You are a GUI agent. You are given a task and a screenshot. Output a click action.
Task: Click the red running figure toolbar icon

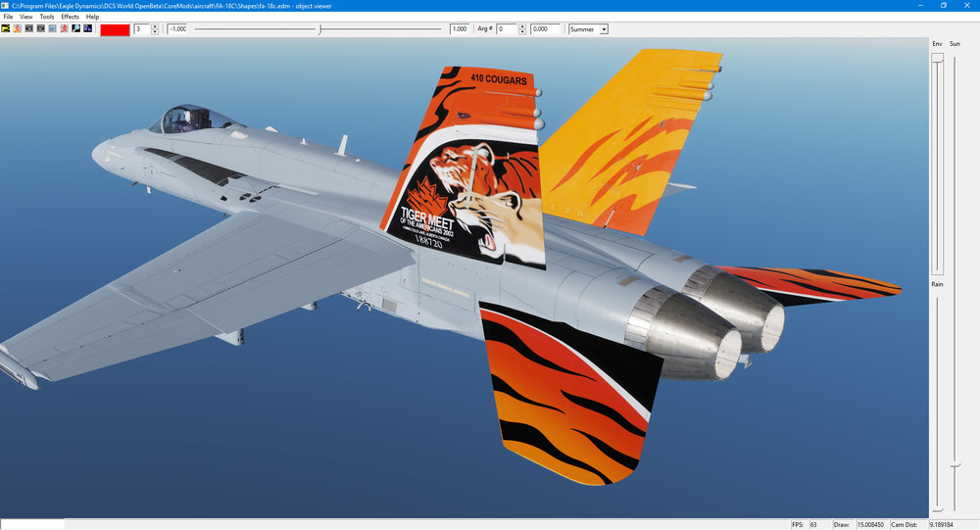(x=65, y=28)
